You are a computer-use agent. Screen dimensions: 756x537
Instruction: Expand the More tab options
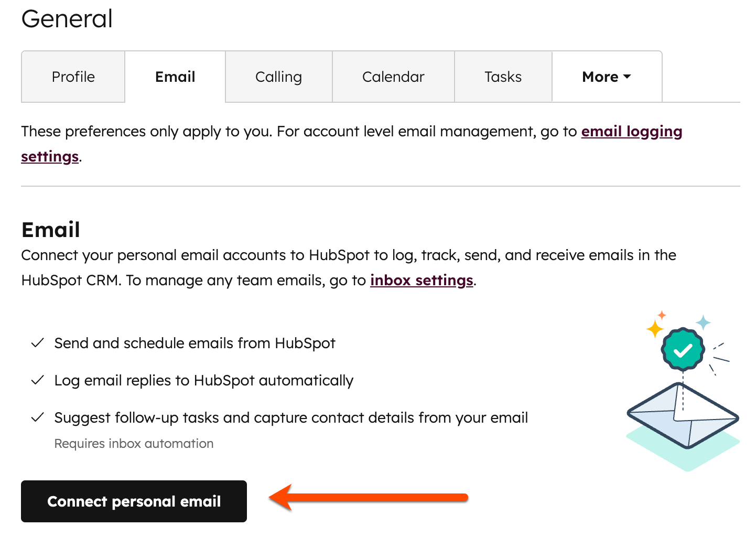click(x=606, y=77)
